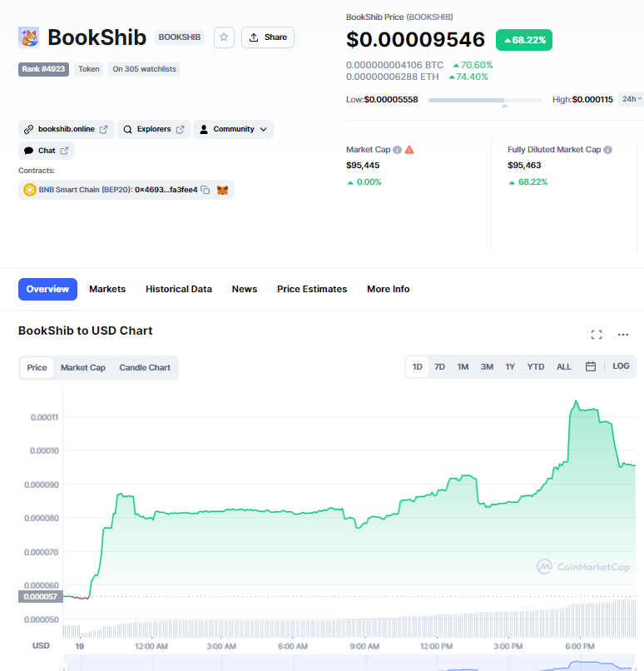Switch to the Markets tab
This screenshot has width=644, height=671.
(x=107, y=289)
